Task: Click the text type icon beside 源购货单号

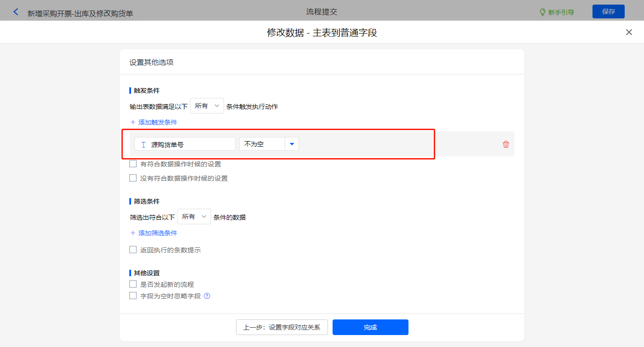Action: click(143, 144)
